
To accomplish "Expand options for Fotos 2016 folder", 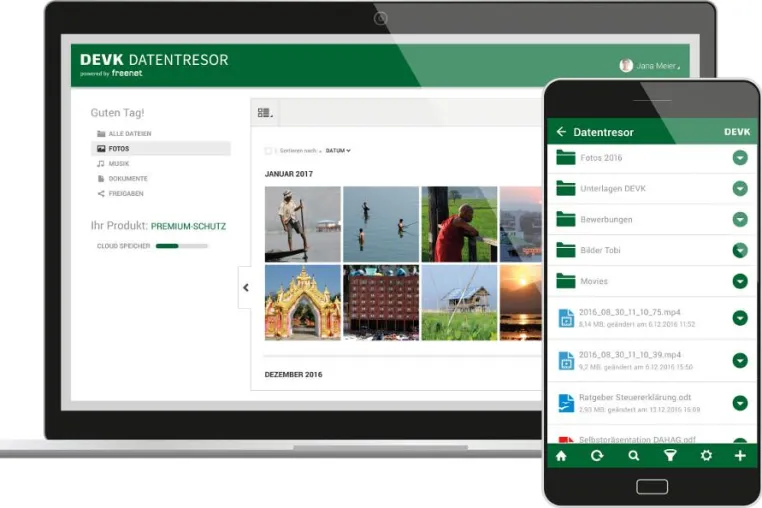I will [740, 158].
